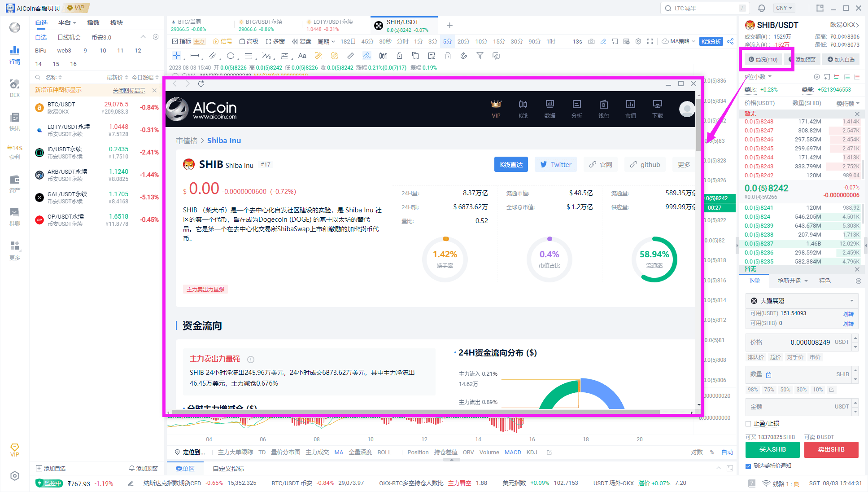Open the 快讯 news sidebar icon

click(15, 121)
